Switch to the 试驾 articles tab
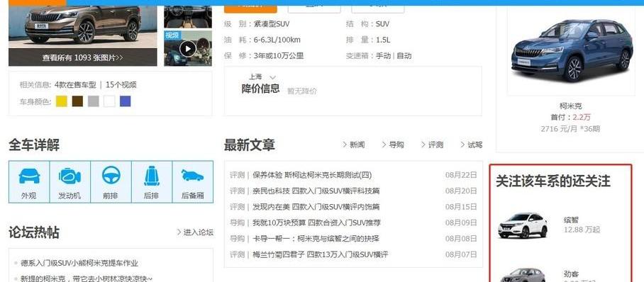This screenshot has height=282, width=644. pyautogui.click(x=471, y=145)
